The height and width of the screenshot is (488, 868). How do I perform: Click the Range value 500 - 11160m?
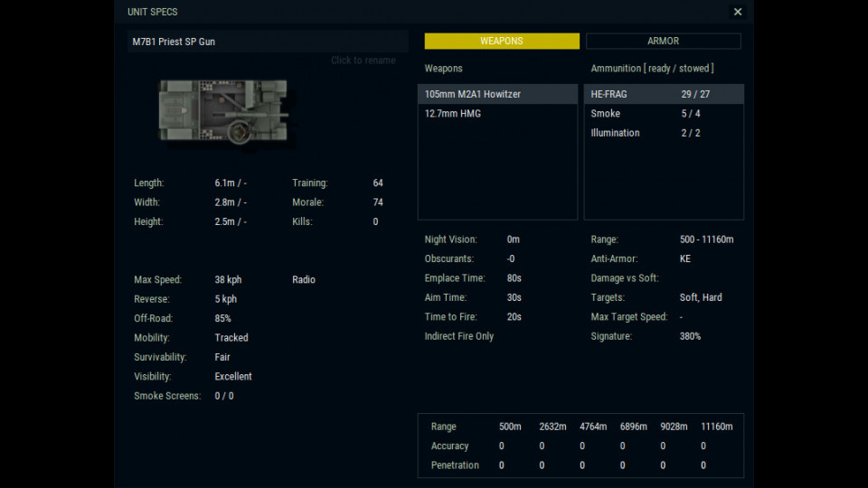pos(706,239)
